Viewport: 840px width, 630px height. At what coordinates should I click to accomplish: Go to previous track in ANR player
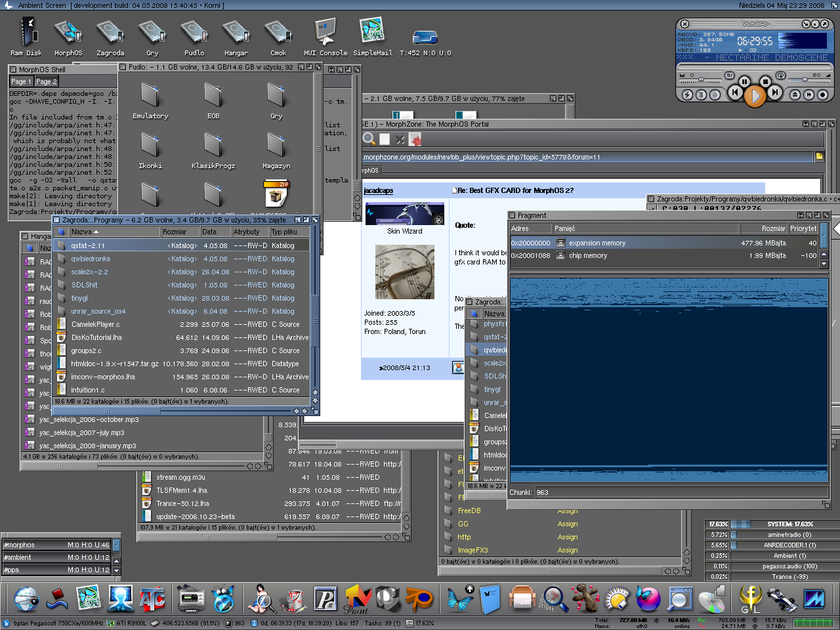pos(735,93)
